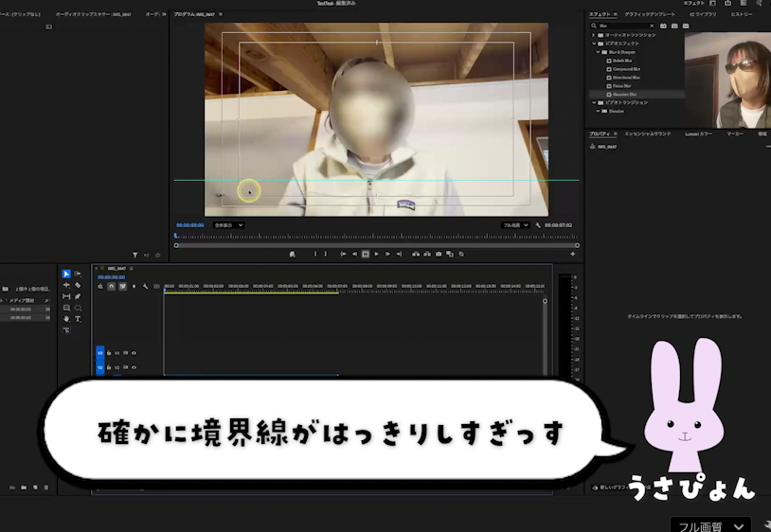This screenshot has height=532, width=771.
Task: Select the Selection arrow tool
Action: 66,274
